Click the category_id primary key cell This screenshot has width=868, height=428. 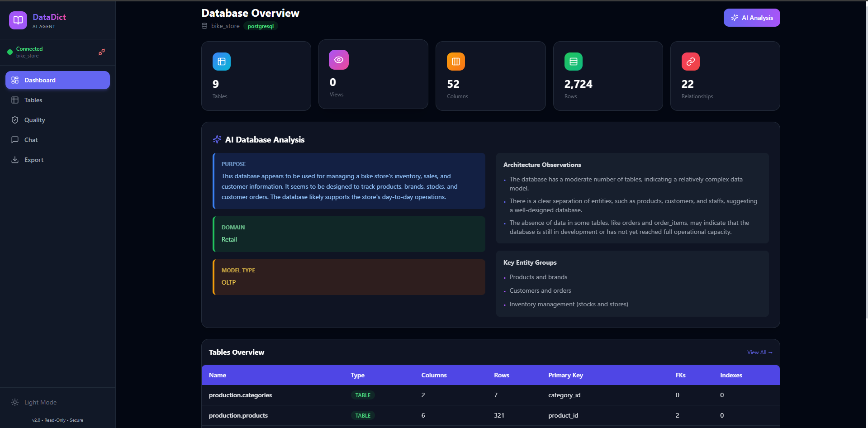564,395
